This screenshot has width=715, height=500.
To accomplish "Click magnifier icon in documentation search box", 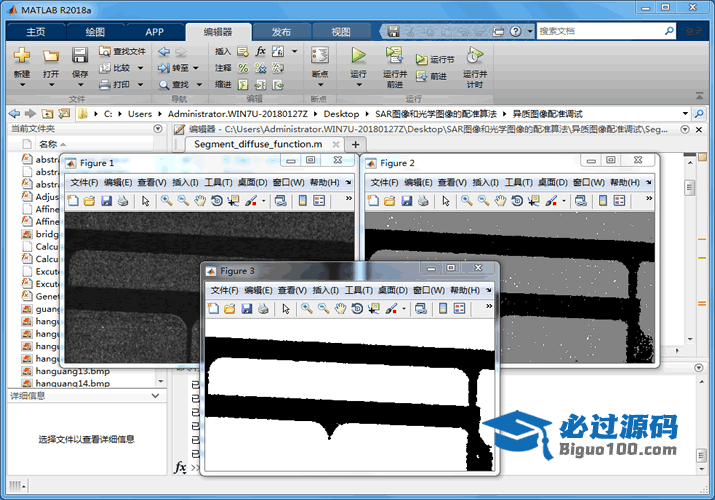I will point(669,31).
